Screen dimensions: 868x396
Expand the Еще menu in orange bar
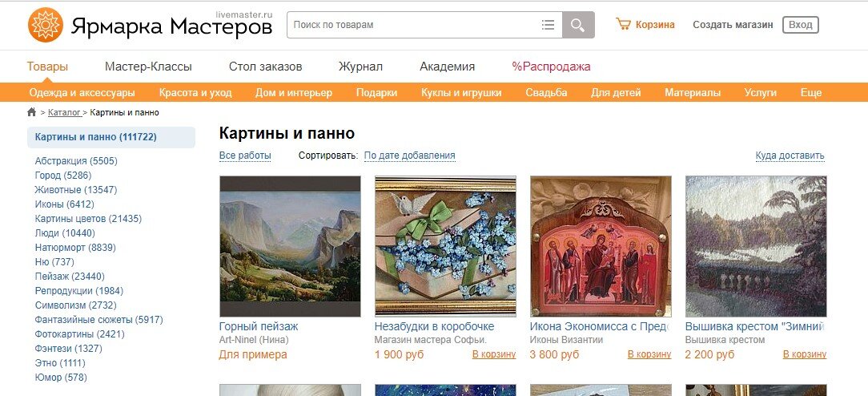(x=811, y=92)
